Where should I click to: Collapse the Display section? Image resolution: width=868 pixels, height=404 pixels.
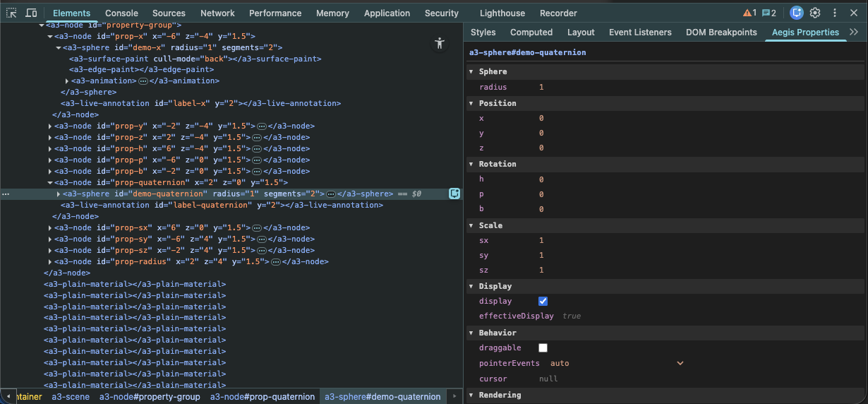pos(471,286)
